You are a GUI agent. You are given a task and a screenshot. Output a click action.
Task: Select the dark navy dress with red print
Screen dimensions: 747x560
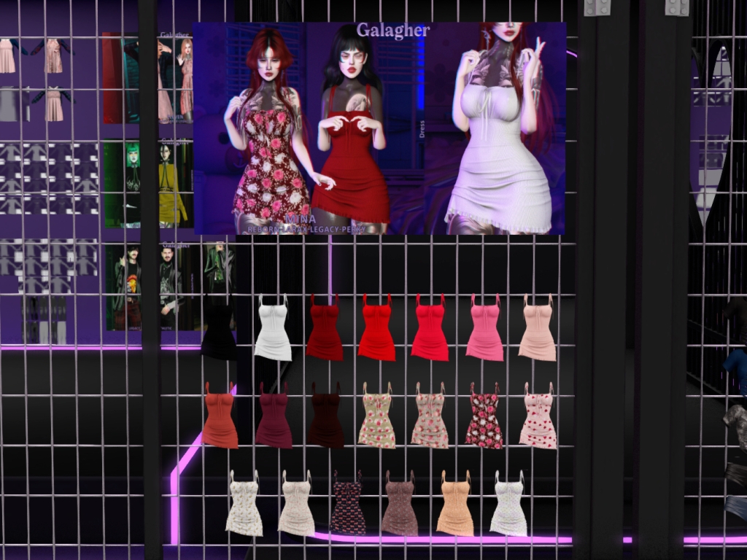click(347, 507)
